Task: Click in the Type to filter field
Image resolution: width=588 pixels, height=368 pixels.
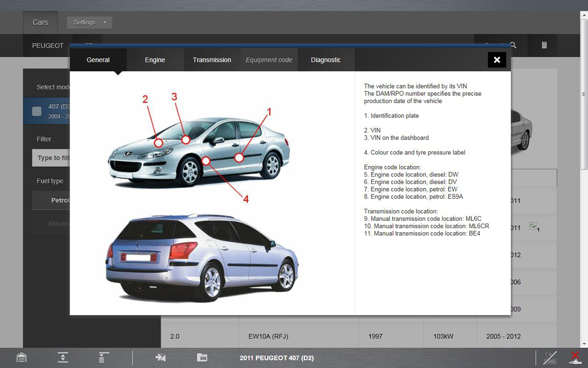Action: click(52, 158)
